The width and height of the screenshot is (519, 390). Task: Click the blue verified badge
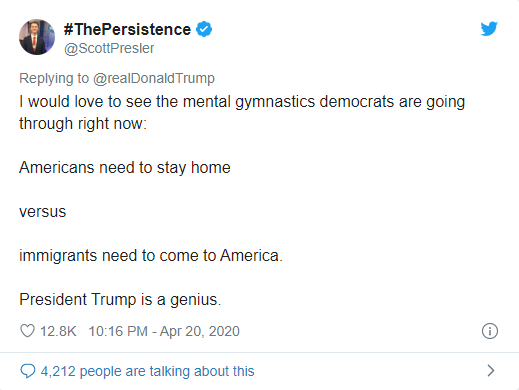(204, 29)
